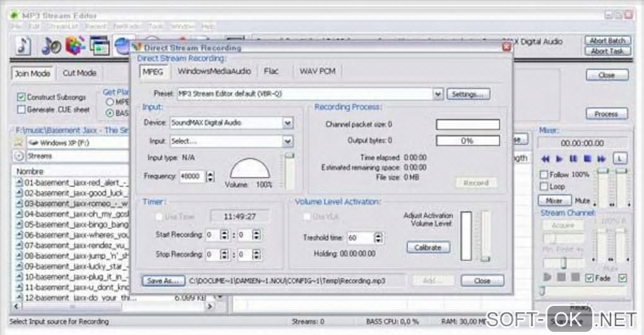The width and height of the screenshot is (644, 335).
Task: Click file icon of 05-basement_jaxx-bingo_bang
Action: coord(19,224)
